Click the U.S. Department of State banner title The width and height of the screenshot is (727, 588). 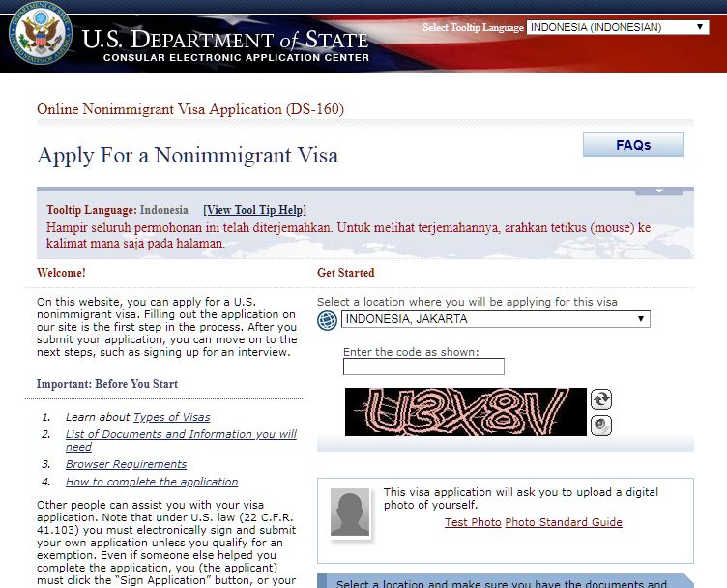pyautogui.click(x=225, y=40)
